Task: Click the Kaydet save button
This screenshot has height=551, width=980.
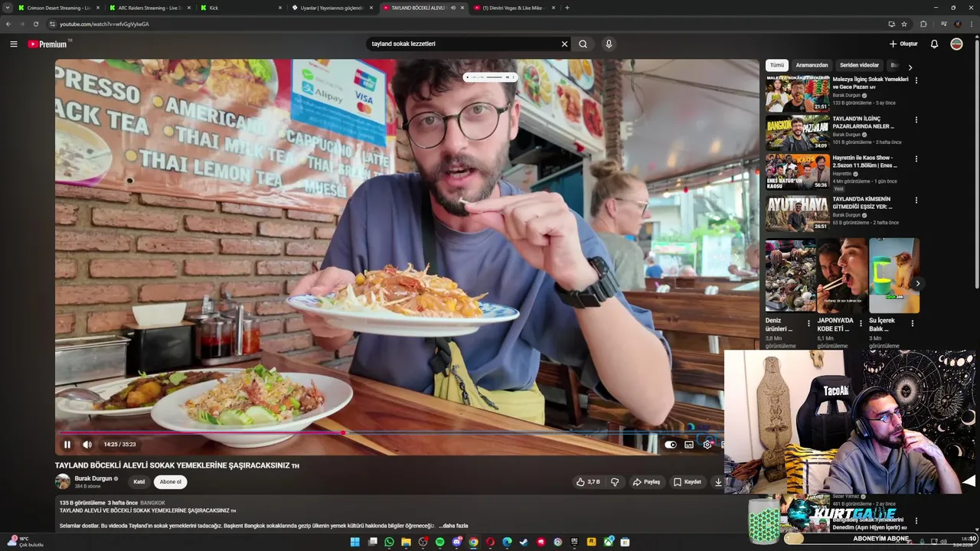Action: pos(688,482)
